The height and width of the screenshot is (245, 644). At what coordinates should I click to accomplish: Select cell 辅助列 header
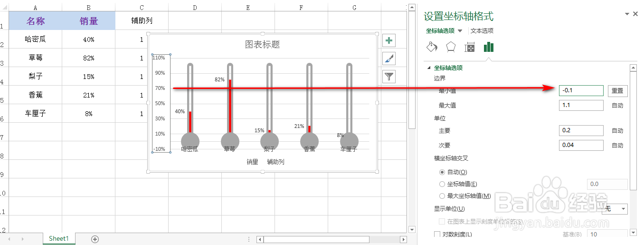(x=142, y=21)
